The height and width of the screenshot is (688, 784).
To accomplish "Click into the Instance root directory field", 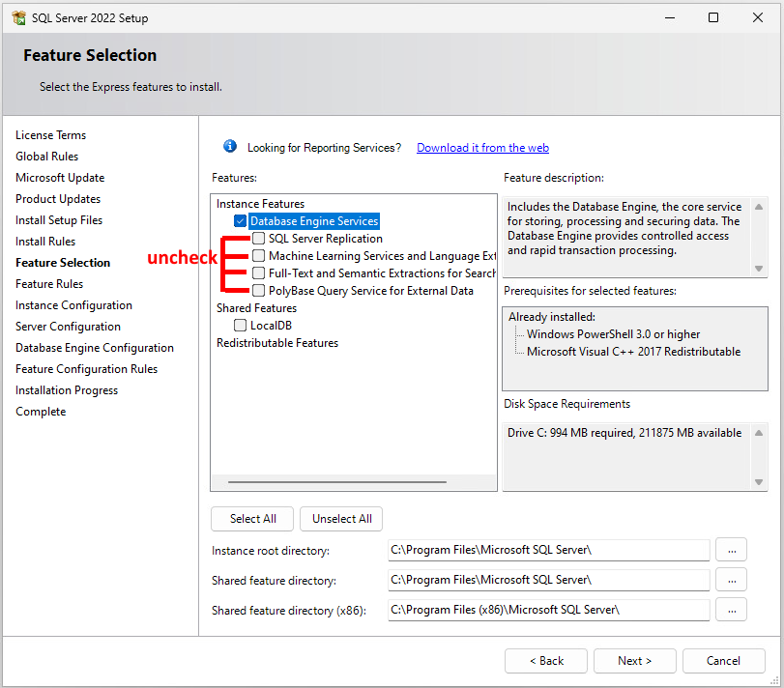I will [548, 550].
